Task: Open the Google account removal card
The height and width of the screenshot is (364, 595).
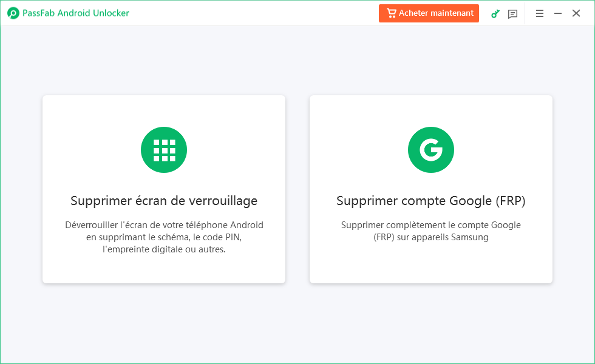Action: pyautogui.click(x=430, y=189)
